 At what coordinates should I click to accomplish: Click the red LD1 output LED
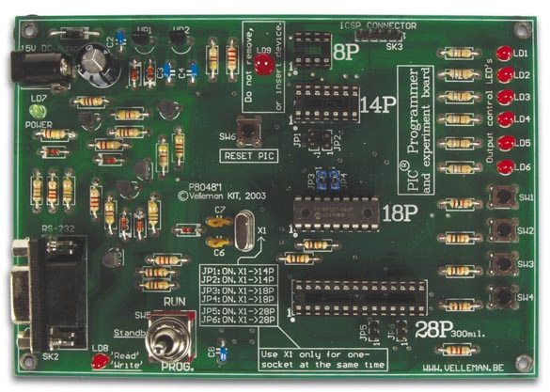pos(504,54)
